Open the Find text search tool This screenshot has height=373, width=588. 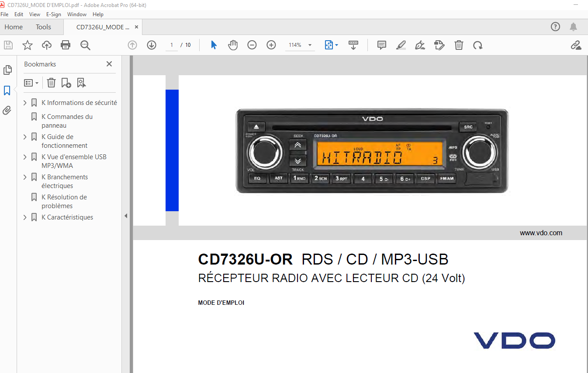85,45
